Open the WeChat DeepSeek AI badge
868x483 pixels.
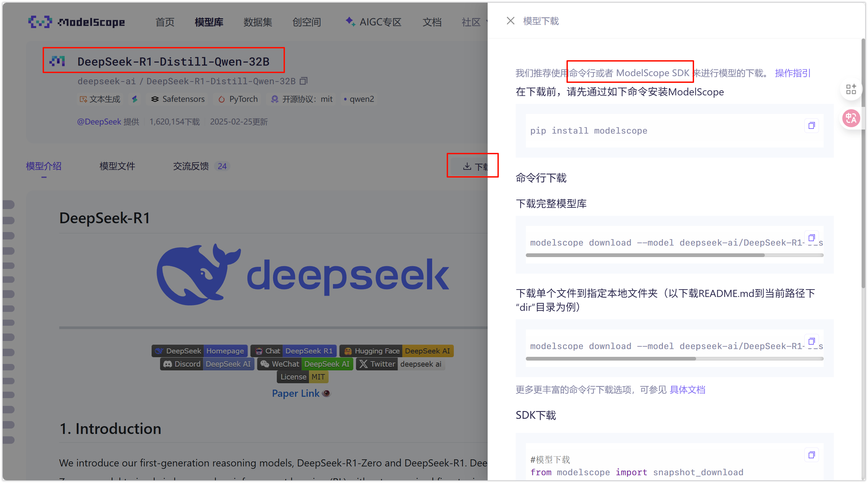305,364
